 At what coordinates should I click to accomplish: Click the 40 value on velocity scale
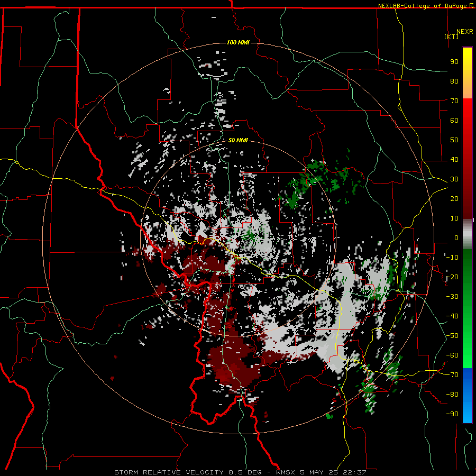454,159
